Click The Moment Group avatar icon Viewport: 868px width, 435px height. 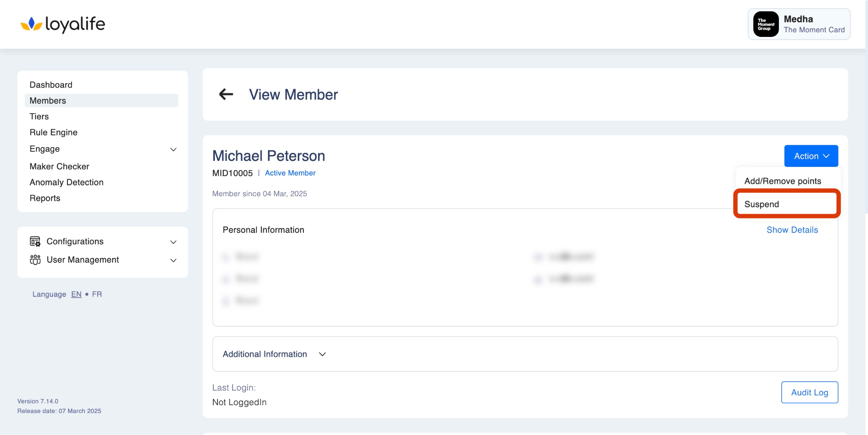(x=765, y=24)
